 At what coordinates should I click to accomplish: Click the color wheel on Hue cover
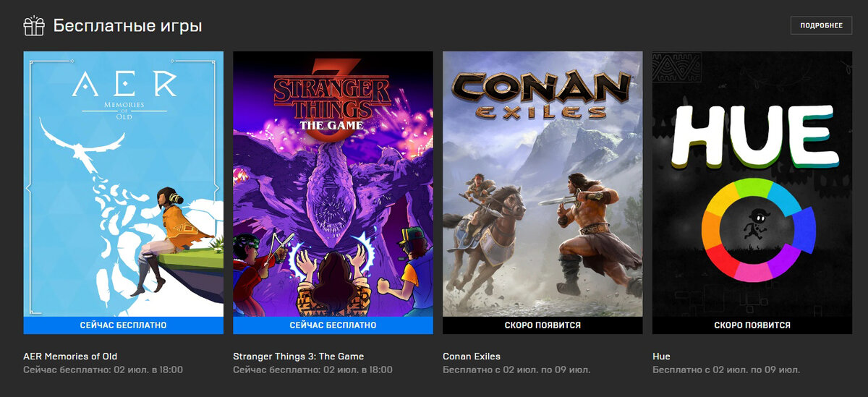coord(759,231)
